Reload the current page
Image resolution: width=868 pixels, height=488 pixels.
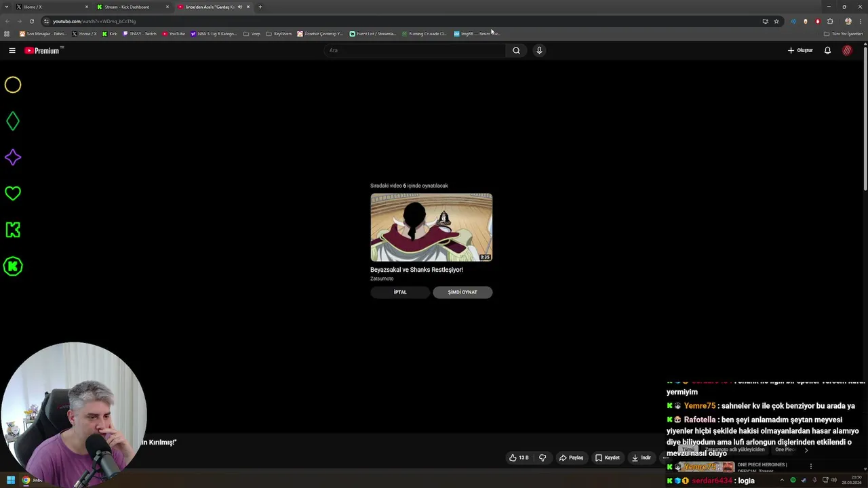coord(31,21)
